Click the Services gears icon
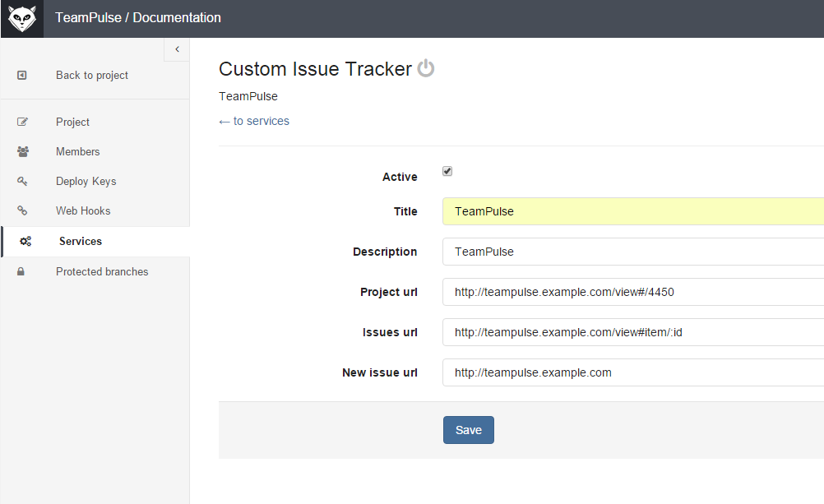The image size is (824, 504). (25, 241)
